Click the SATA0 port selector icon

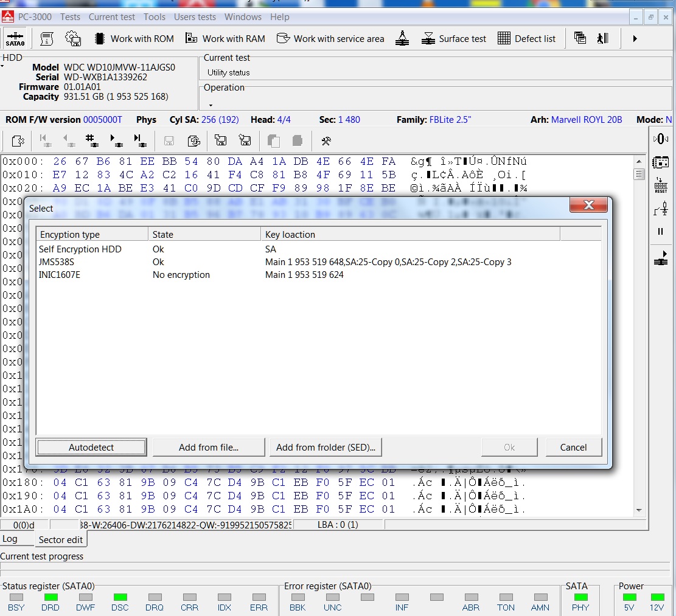(x=15, y=39)
